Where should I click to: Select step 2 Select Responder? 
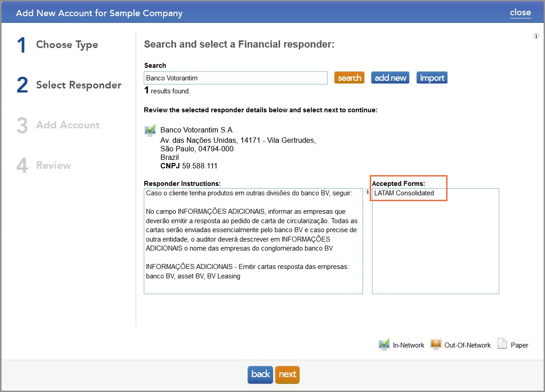click(79, 85)
